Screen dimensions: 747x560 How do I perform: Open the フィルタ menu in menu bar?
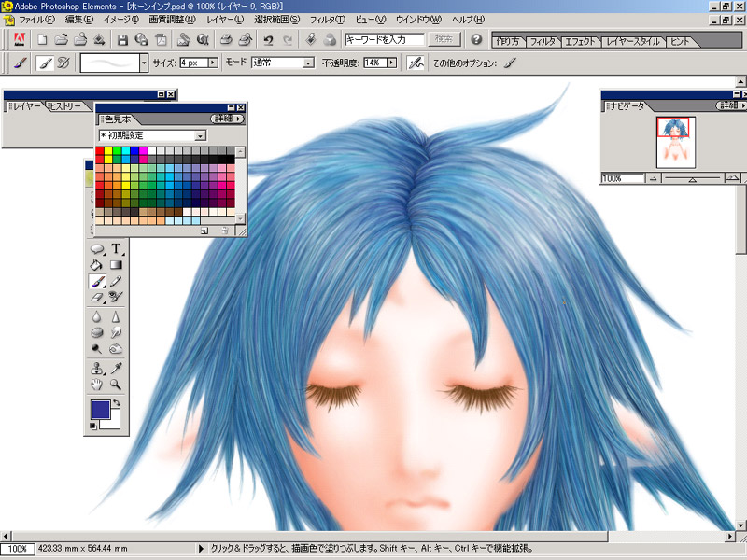(328, 20)
